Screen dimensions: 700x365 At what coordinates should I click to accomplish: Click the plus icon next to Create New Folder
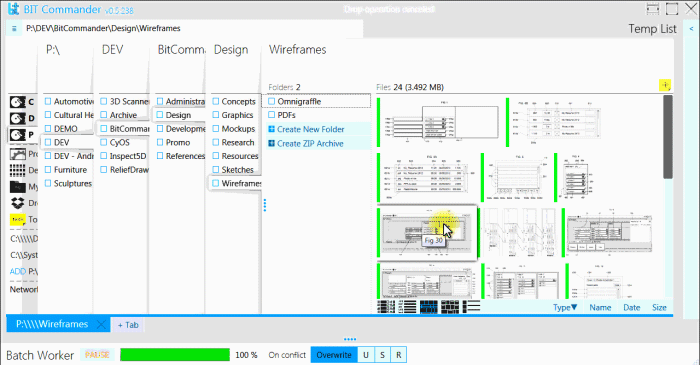pos(271,129)
